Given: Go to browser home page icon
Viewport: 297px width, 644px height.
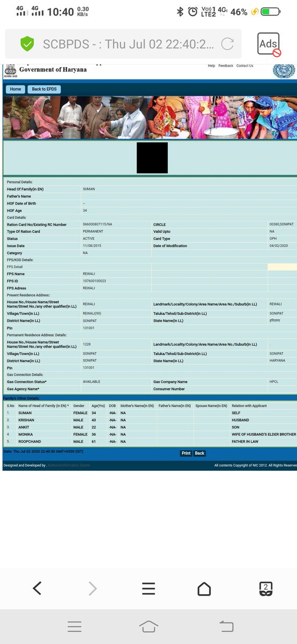Looking at the screenshot, I should pyautogui.click(x=204, y=589).
